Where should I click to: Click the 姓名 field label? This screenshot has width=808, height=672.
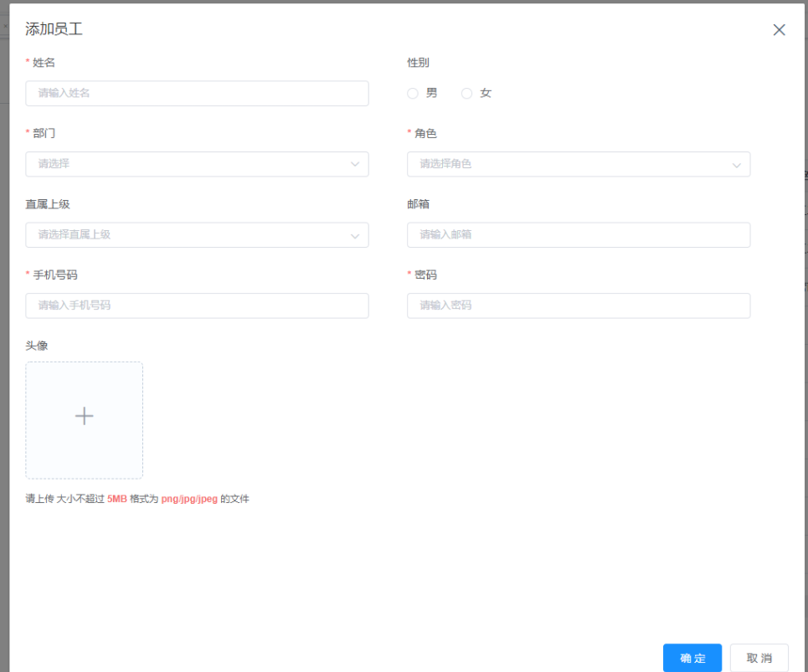pos(44,63)
